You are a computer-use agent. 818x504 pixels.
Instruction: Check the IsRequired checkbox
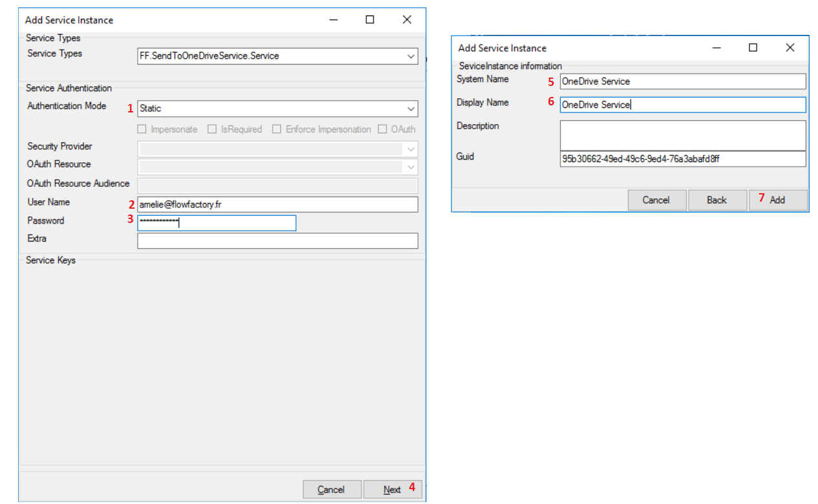212,129
